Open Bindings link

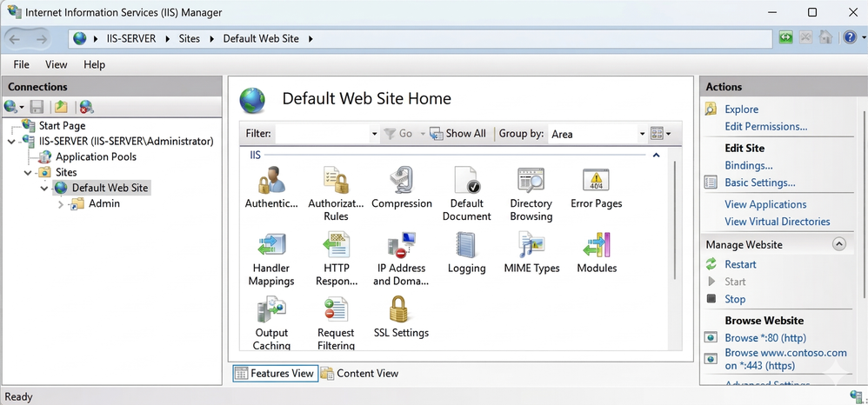749,165
